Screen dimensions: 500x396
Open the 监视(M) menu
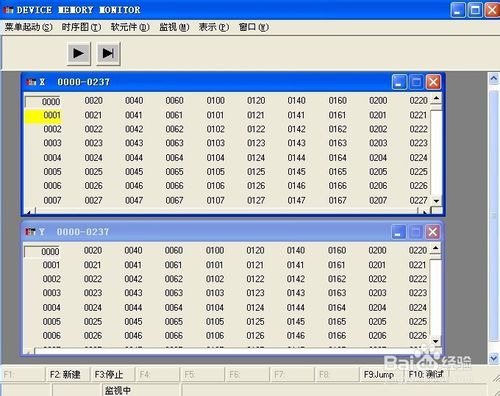click(174, 27)
